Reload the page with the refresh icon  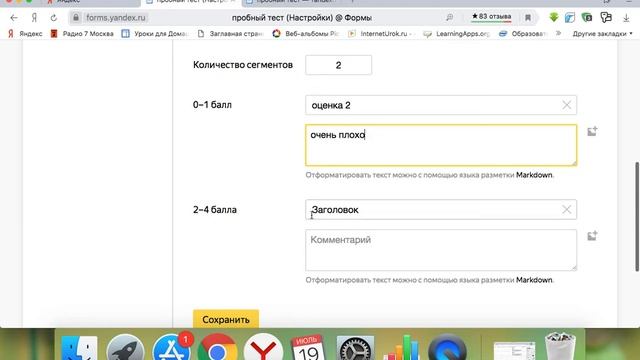53,18
